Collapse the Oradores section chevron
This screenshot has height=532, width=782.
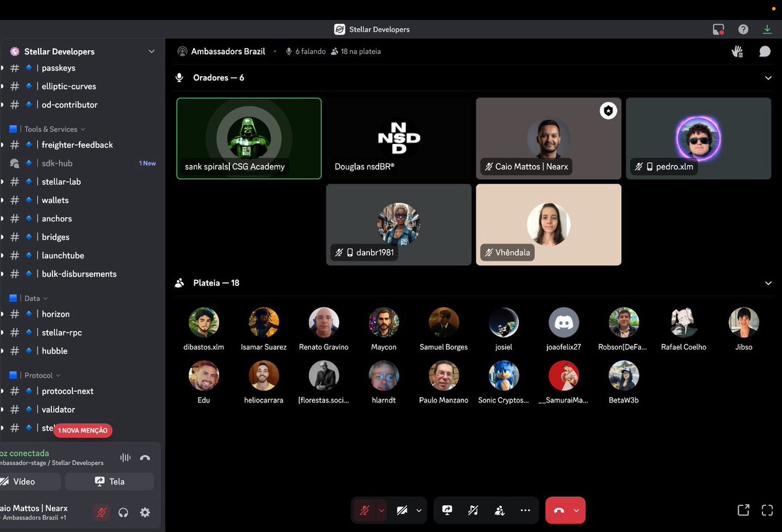point(768,78)
